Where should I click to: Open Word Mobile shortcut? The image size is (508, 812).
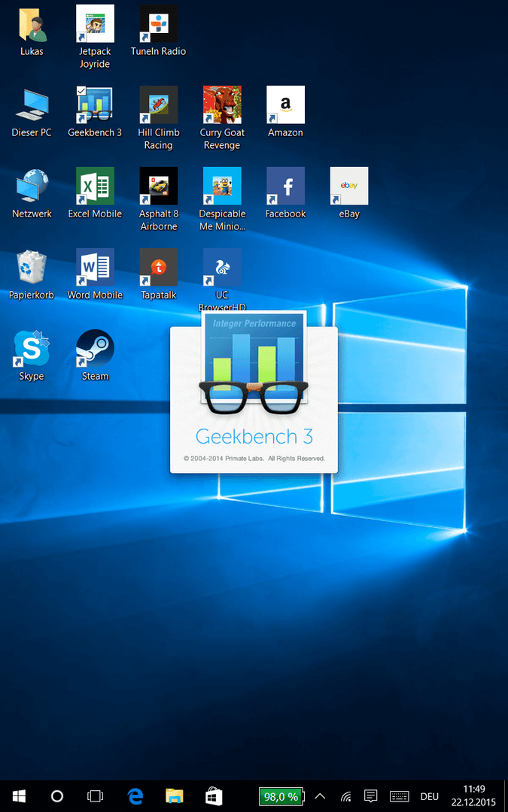click(x=95, y=267)
